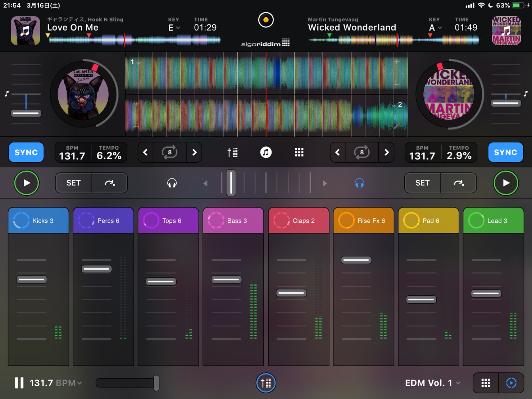
Task: Decrease loop length on left deck
Action: [x=146, y=152]
